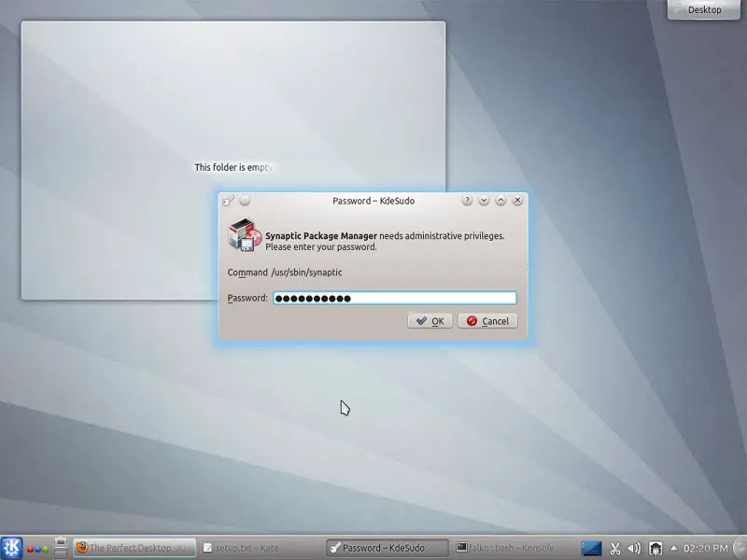Maximize the Password – KdeSudo dialog

(x=500, y=201)
